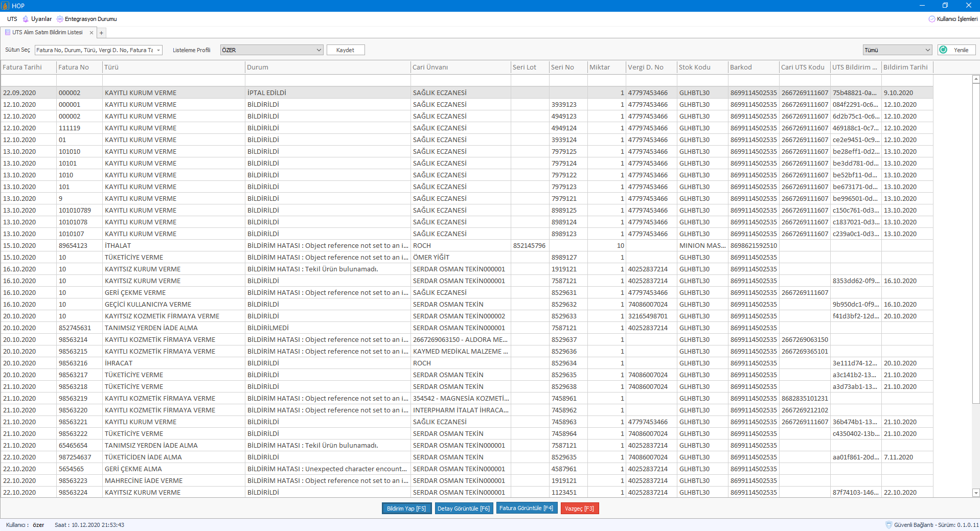Screen dimensions: 980x531
Task: Click the HOP application icon in the title bar
Action: [5, 6]
